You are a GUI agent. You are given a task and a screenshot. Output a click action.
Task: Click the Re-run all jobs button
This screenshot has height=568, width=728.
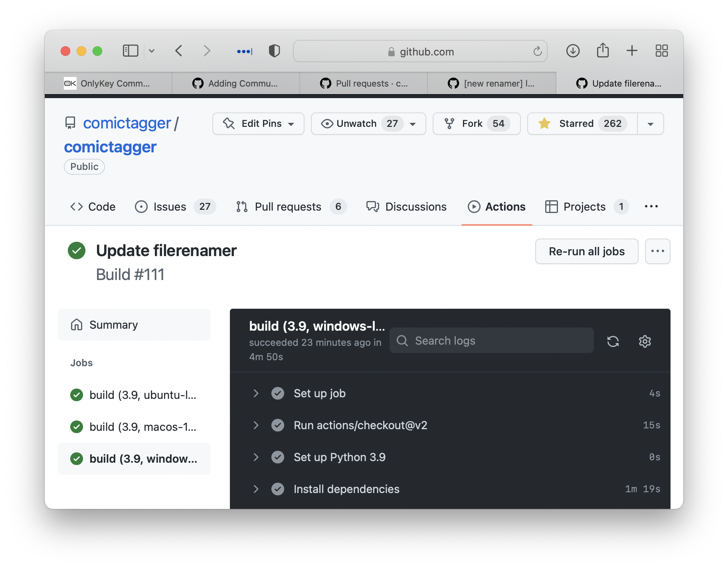(x=587, y=251)
